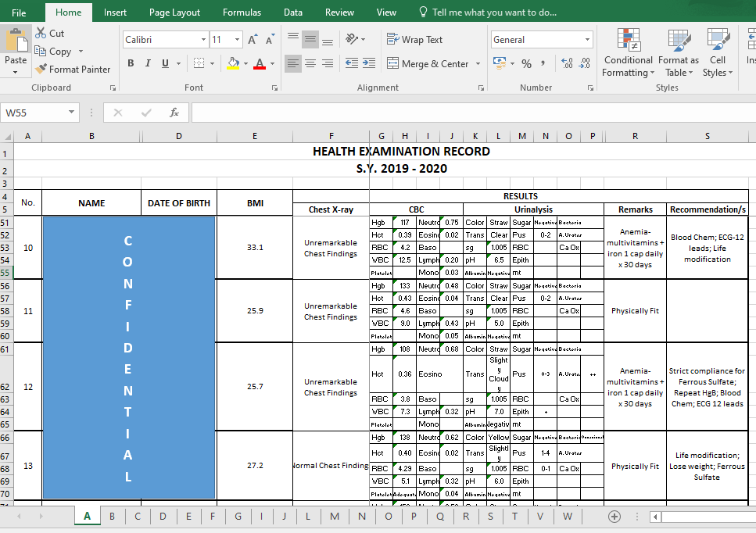756x533 pixels.
Task: Open the borders dropdown arrow
Action: click(x=212, y=63)
